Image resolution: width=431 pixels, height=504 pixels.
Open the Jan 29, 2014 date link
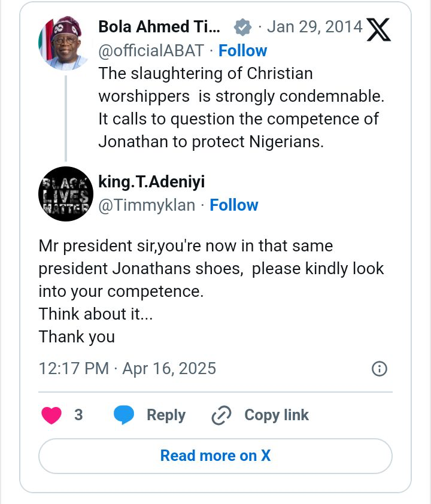[315, 27]
